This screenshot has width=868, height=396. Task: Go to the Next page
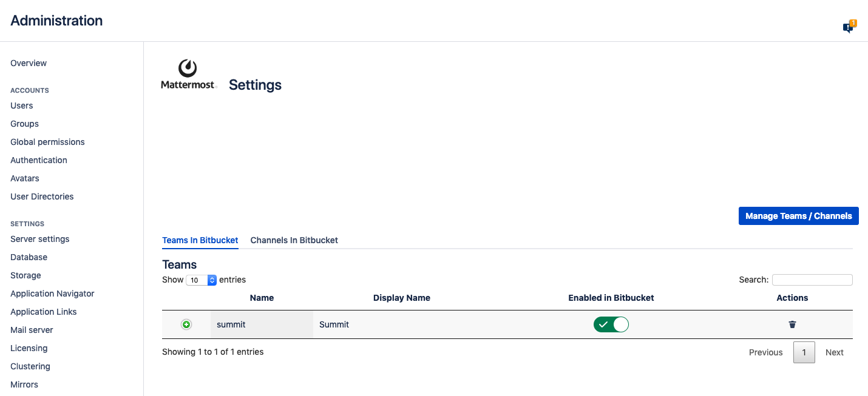[834, 352]
